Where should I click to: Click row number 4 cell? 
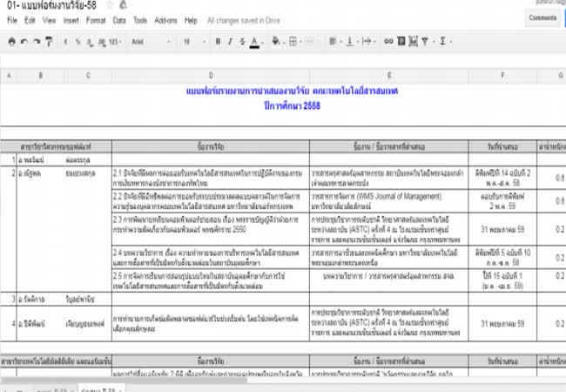(9, 324)
